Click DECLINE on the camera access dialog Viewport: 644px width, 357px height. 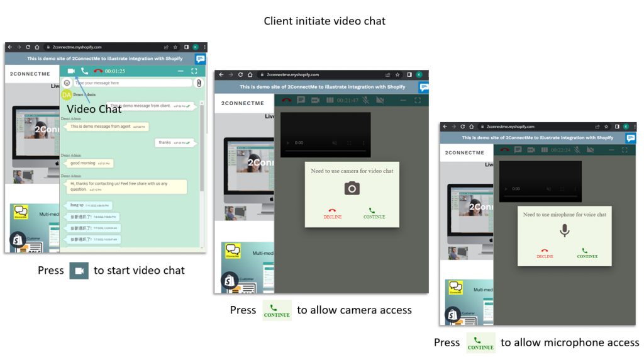click(332, 213)
